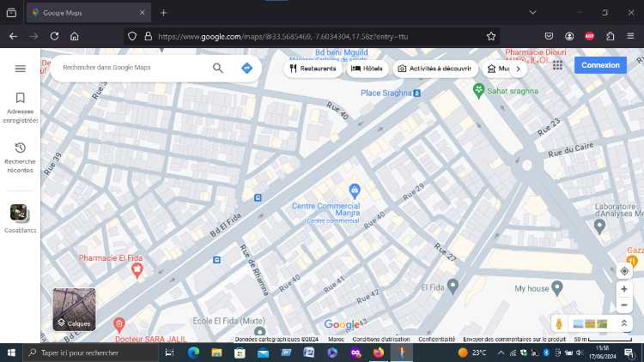The height and width of the screenshot is (362, 644).
Task: Open Recherche récentes history
Action: (20, 157)
